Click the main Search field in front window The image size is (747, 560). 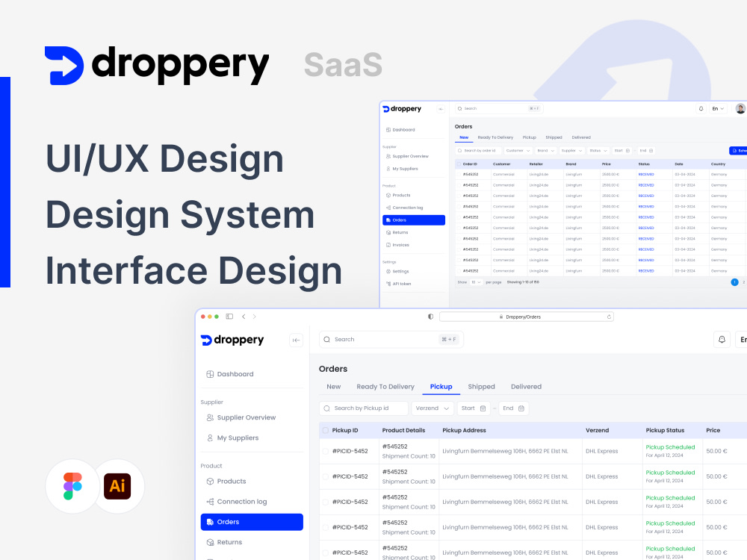(391, 340)
